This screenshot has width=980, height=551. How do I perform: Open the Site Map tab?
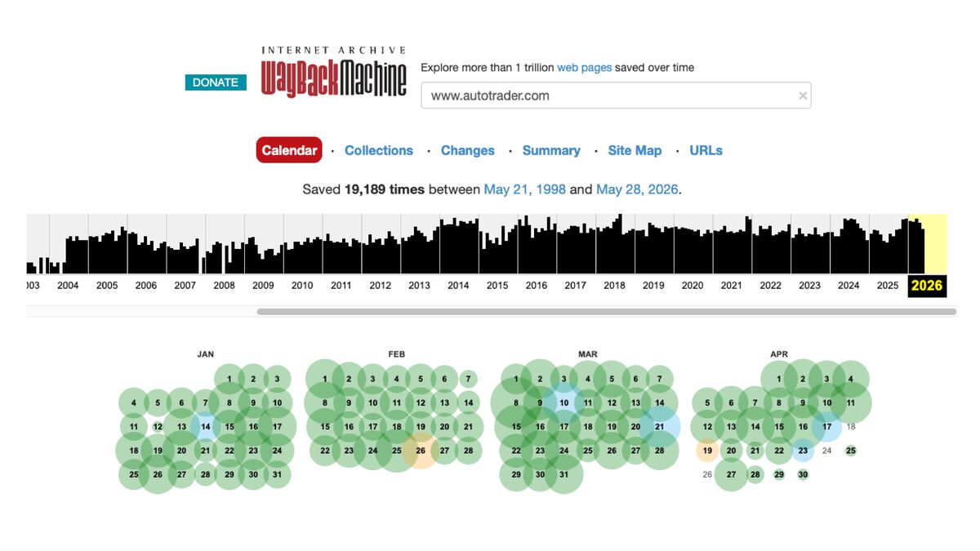[635, 150]
